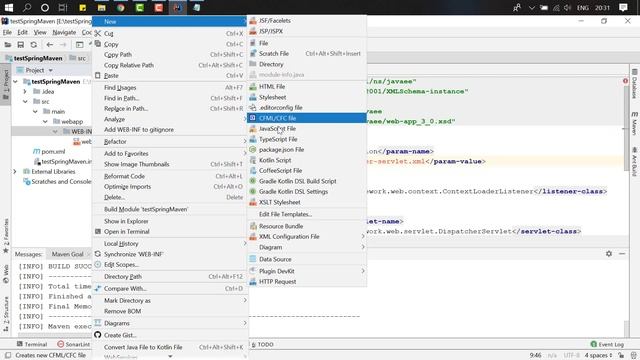The width and height of the screenshot is (640, 360).
Task: Choose Find Usages from context menu
Action: (x=169, y=87)
